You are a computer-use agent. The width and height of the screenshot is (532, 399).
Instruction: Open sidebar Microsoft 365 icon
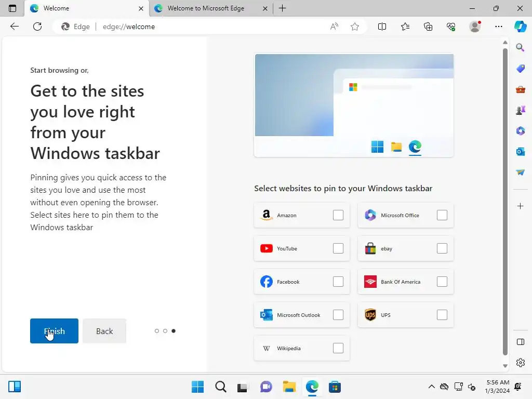520,130
